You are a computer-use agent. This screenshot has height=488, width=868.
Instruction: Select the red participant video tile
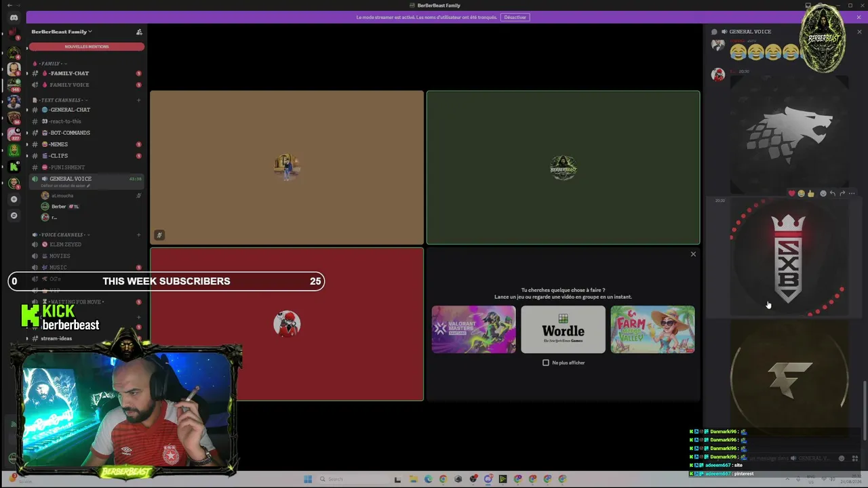tap(287, 324)
